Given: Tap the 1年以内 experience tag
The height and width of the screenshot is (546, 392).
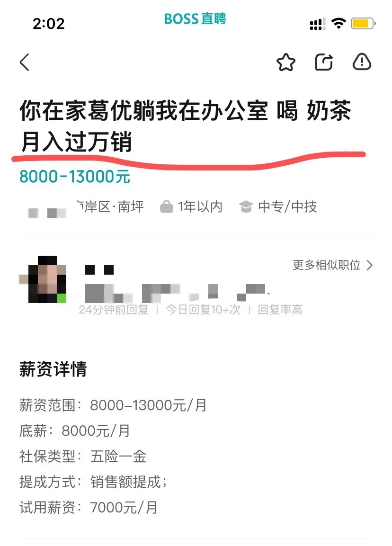Looking at the screenshot, I should click(200, 206).
